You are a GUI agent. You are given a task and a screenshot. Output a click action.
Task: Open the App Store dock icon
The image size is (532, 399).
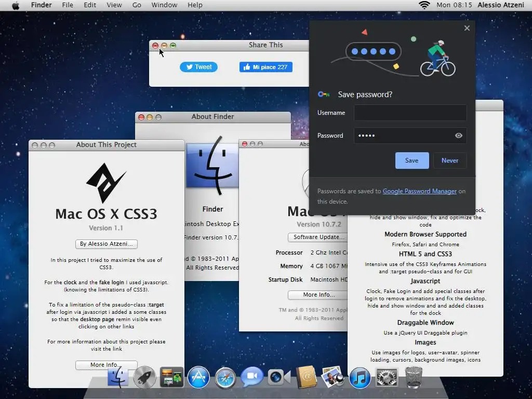click(198, 377)
